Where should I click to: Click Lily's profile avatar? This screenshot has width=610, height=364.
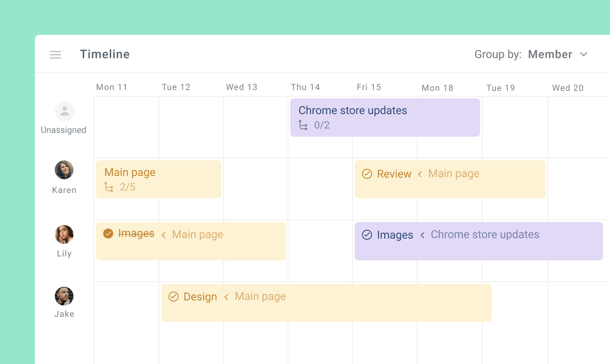pos(64,235)
